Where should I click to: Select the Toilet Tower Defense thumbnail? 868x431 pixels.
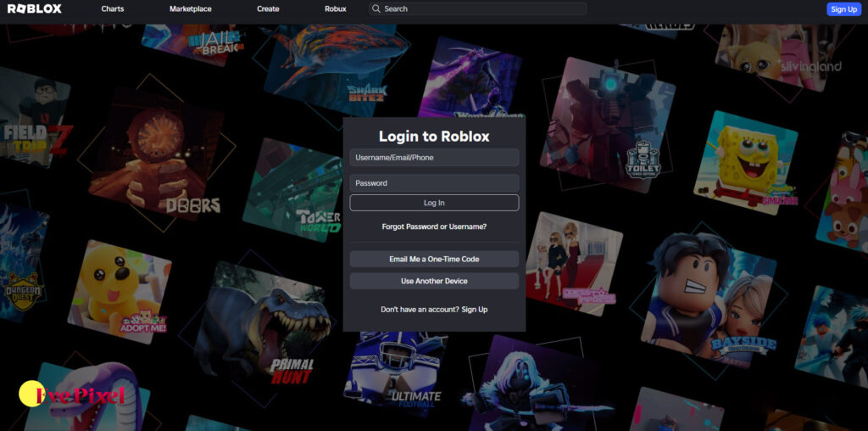pyautogui.click(x=607, y=125)
